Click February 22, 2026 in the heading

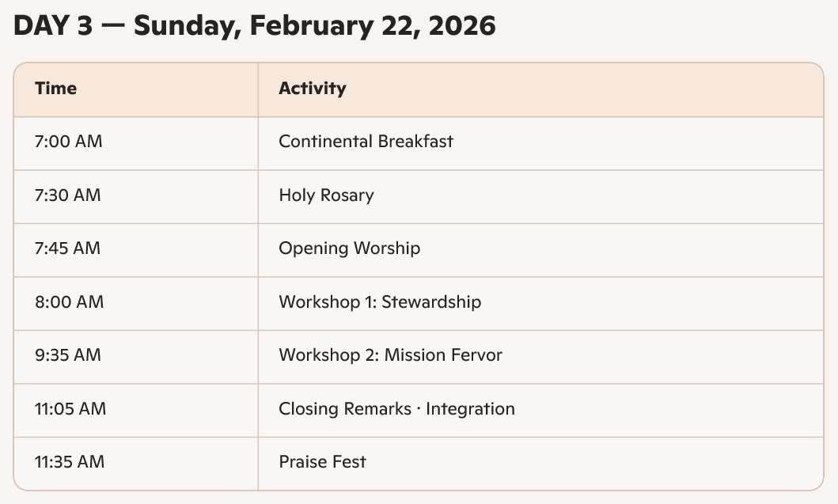[372, 26]
